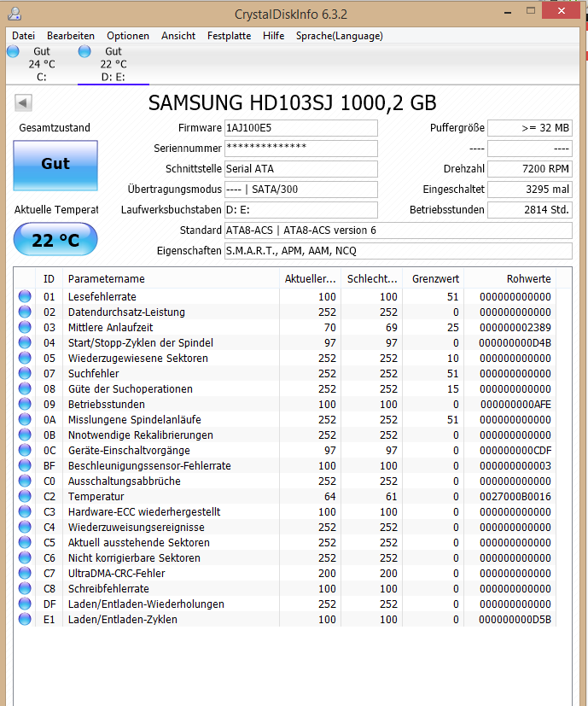
Task: Click the status icon of Suchfehler row
Action: 25,373
